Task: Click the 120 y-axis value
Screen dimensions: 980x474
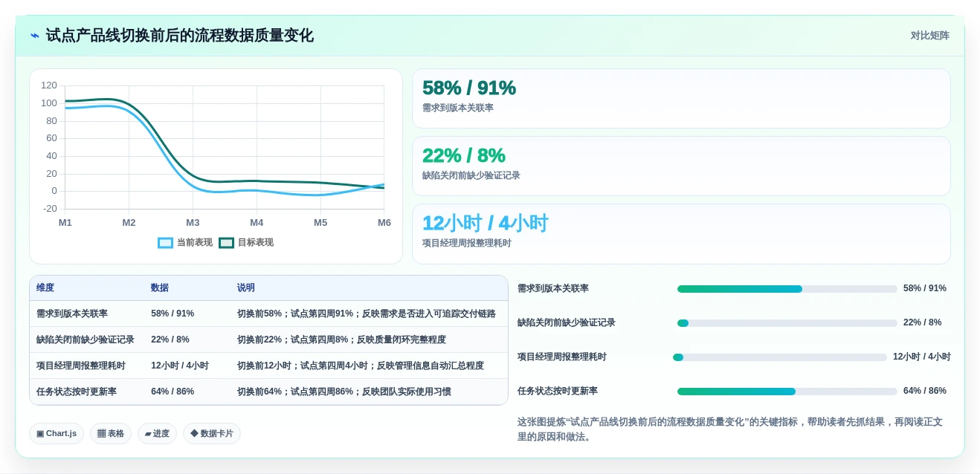Action: [49, 85]
